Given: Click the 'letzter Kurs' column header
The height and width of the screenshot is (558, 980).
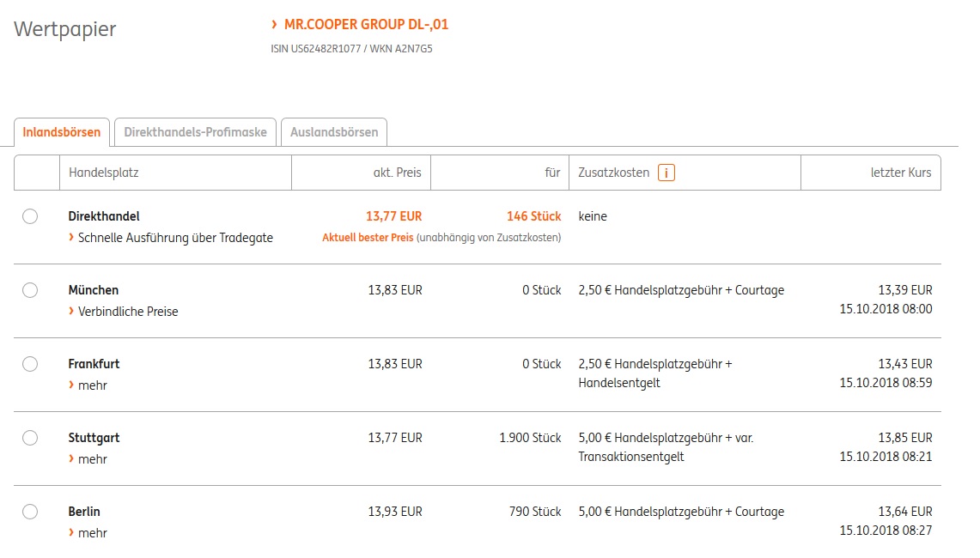Looking at the screenshot, I should click(x=900, y=173).
